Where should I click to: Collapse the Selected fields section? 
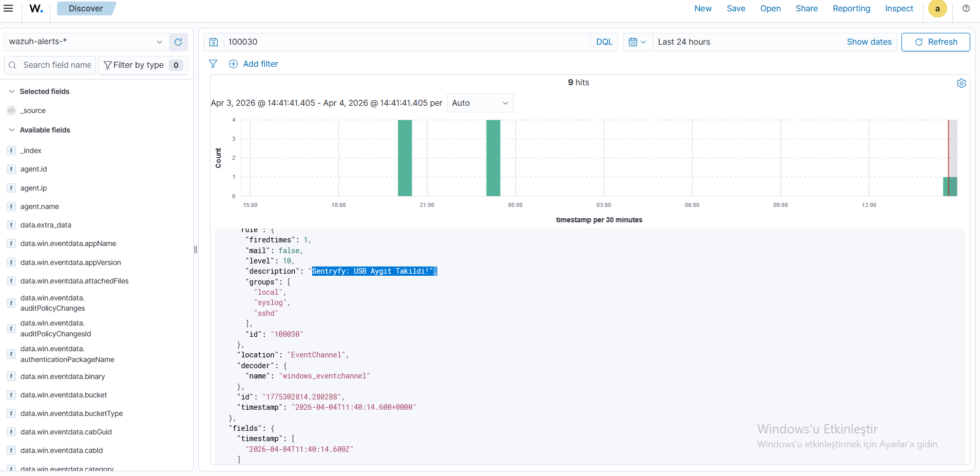[x=12, y=91]
